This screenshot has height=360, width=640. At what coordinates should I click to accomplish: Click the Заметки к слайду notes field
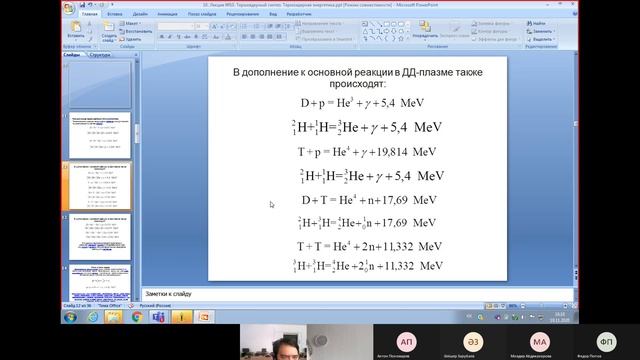[x=358, y=294]
